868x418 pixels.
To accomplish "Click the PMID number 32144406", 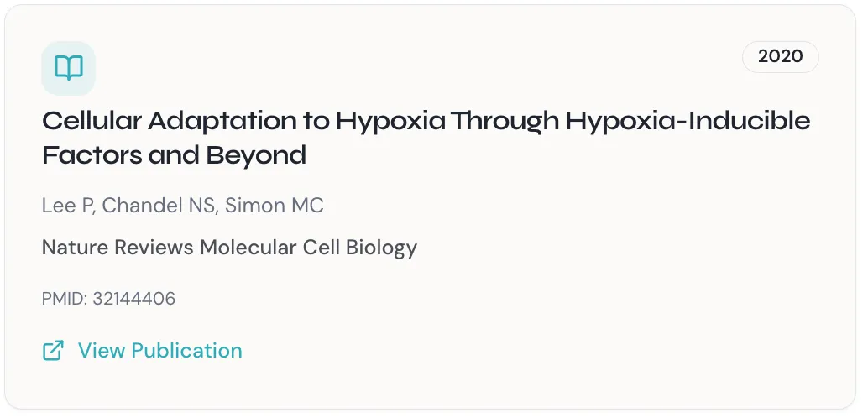I will (134, 299).
